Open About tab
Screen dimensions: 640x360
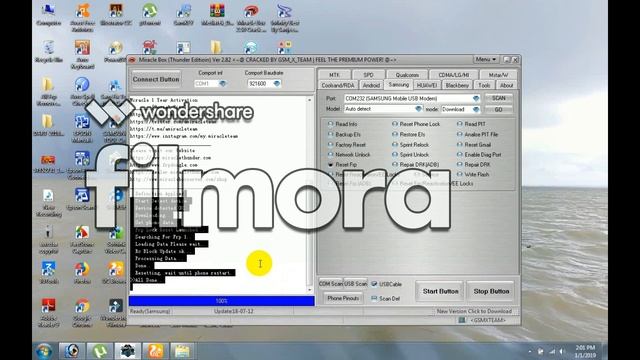pyautogui.click(x=507, y=85)
